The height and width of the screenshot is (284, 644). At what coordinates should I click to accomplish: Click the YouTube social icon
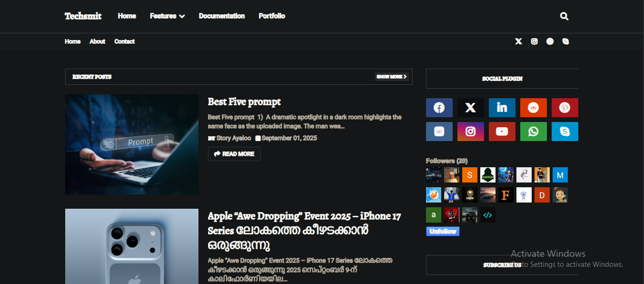(x=502, y=132)
